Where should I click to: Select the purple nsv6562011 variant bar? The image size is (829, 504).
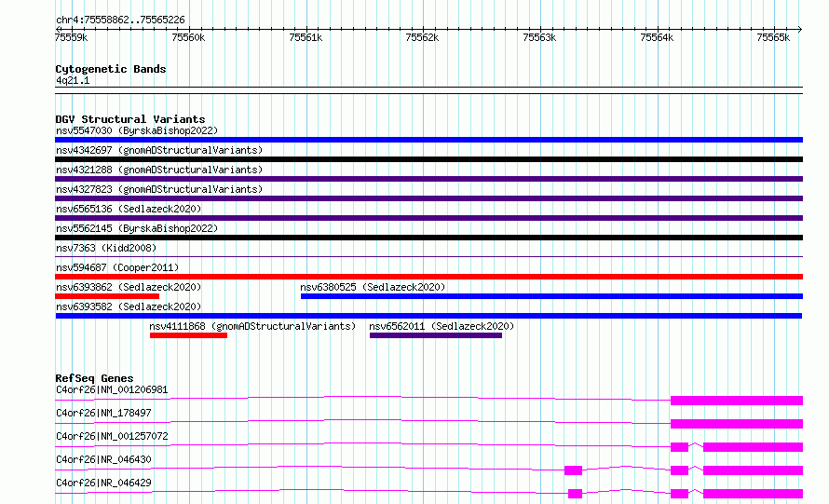tap(436, 335)
